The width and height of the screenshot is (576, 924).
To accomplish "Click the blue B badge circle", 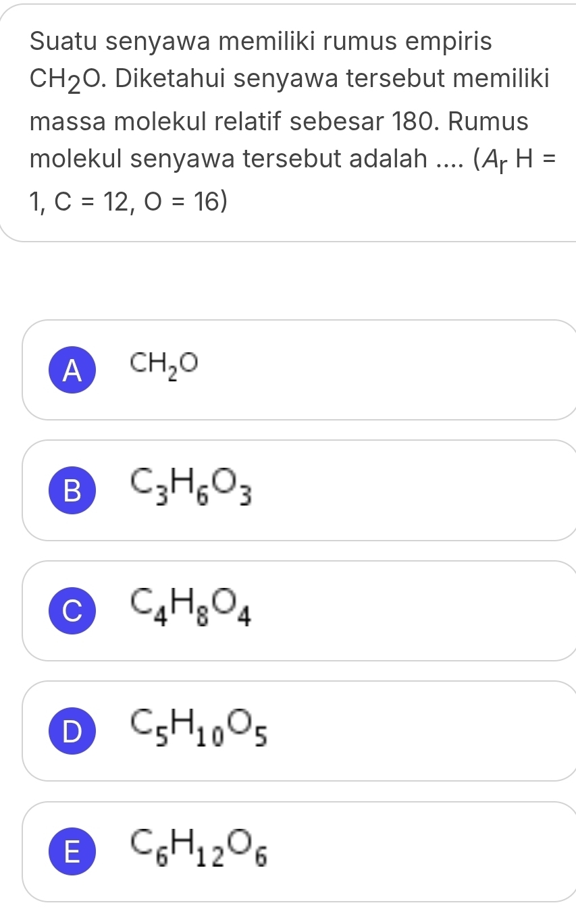I will (70, 491).
